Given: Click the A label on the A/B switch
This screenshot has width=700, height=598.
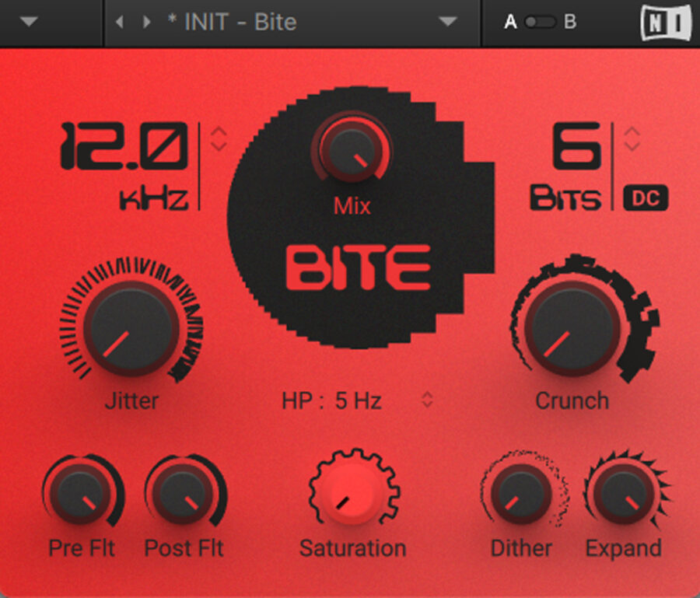Looking at the screenshot, I should point(510,22).
